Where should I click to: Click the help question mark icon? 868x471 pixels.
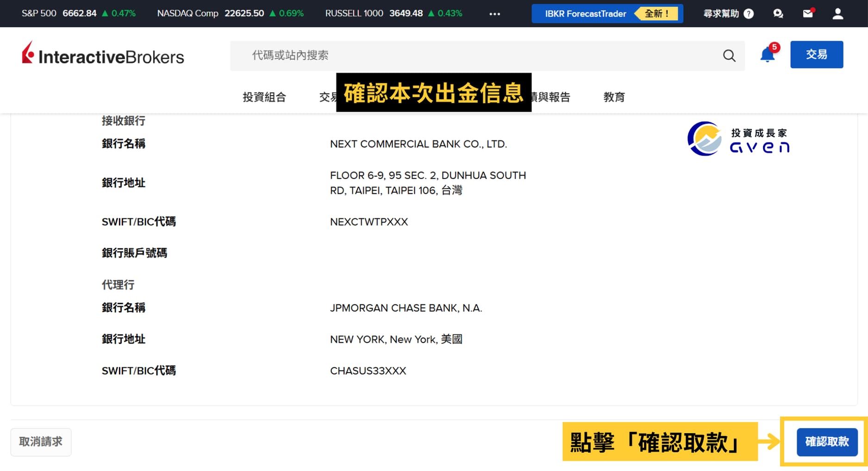pos(749,14)
